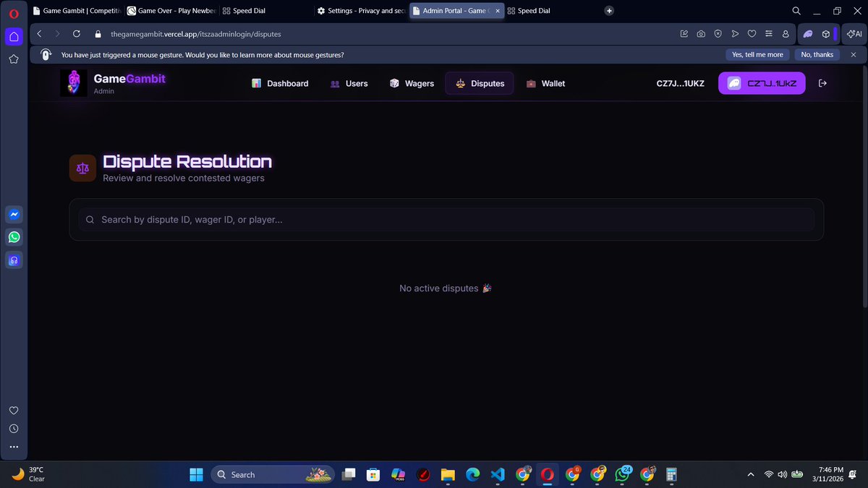This screenshot has height=488, width=868.
Task: Open Messenger in the Opera sidebar
Action: tap(14, 215)
